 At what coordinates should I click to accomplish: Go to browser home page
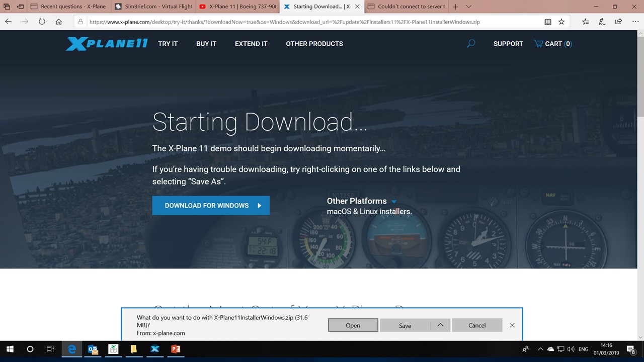click(x=59, y=22)
